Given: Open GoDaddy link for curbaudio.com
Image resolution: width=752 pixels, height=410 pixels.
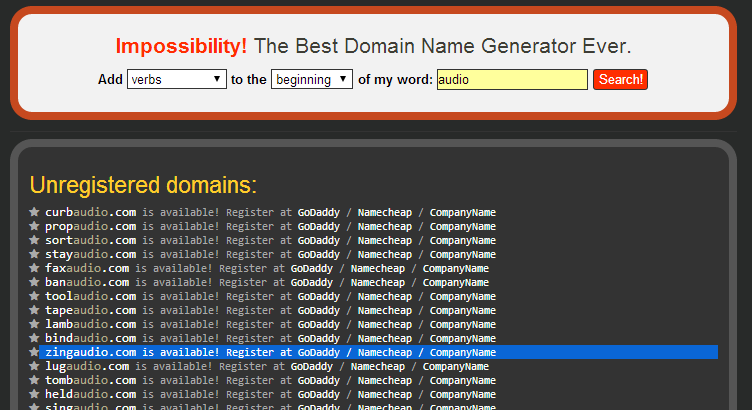Looking at the screenshot, I should (x=318, y=212).
